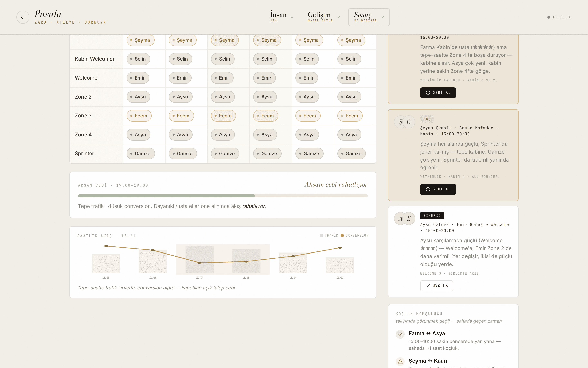Image resolution: width=588 pixels, height=368 pixels.
Task: Click the PUSULA status indicator
Action: (559, 17)
